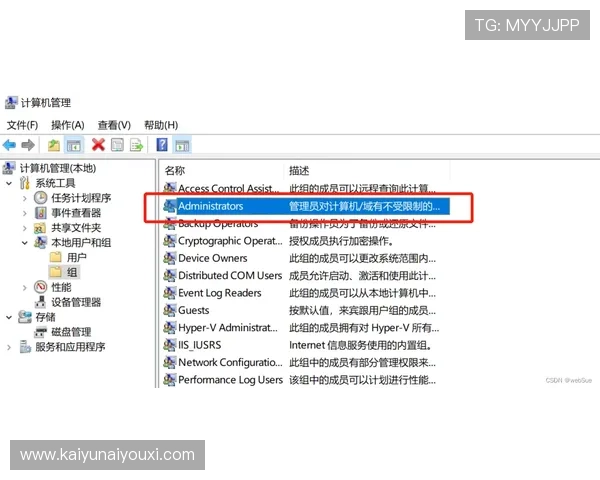
Task: Select the IIS_IUSRS group
Action: [x=199, y=345]
